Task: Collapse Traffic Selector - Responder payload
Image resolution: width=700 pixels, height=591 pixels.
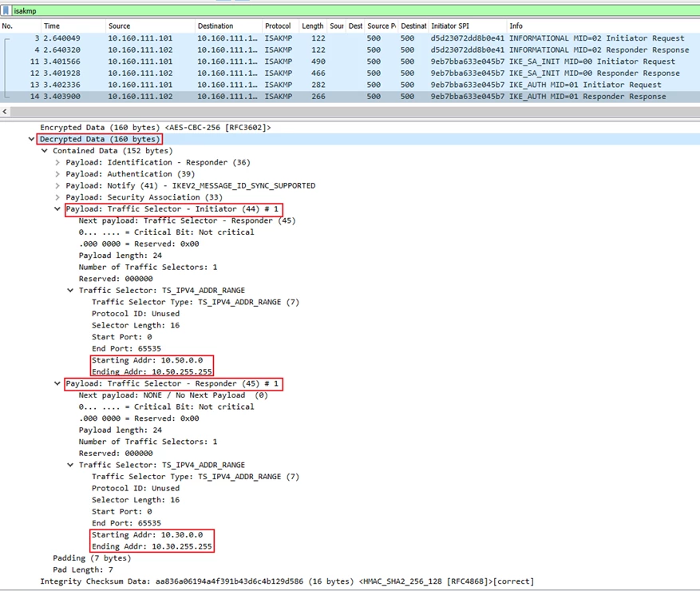Action: pyautogui.click(x=57, y=383)
